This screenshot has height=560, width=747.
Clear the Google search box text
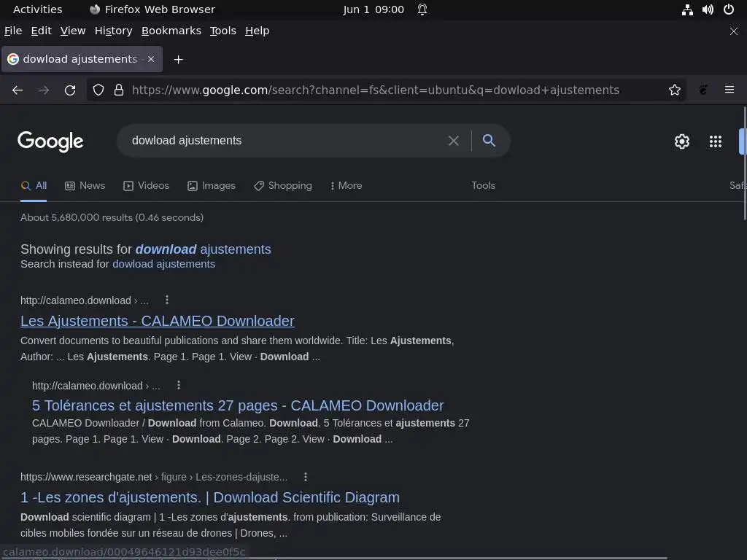click(x=454, y=141)
